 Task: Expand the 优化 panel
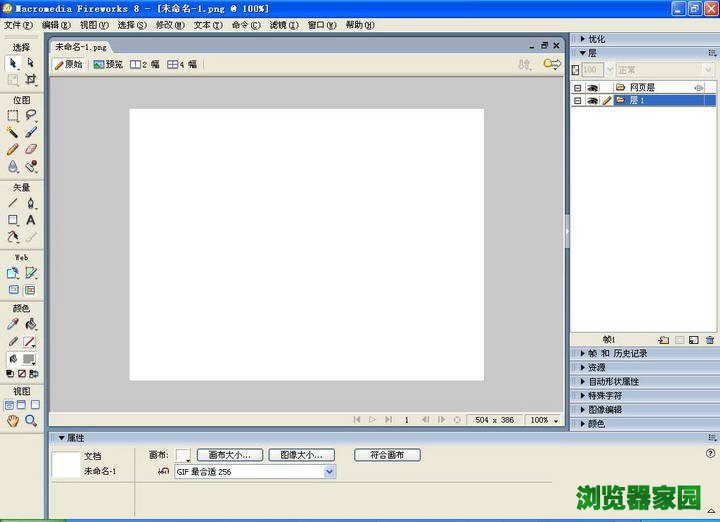pyautogui.click(x=597, y=39)
